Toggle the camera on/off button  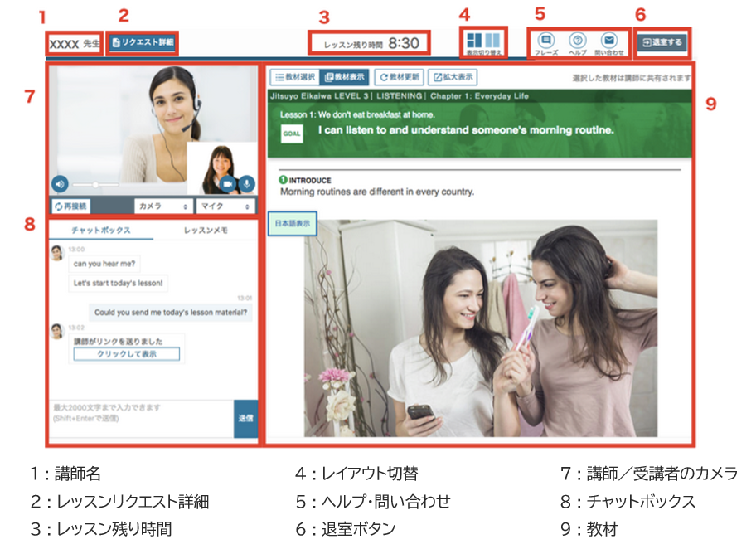[226, 184]
